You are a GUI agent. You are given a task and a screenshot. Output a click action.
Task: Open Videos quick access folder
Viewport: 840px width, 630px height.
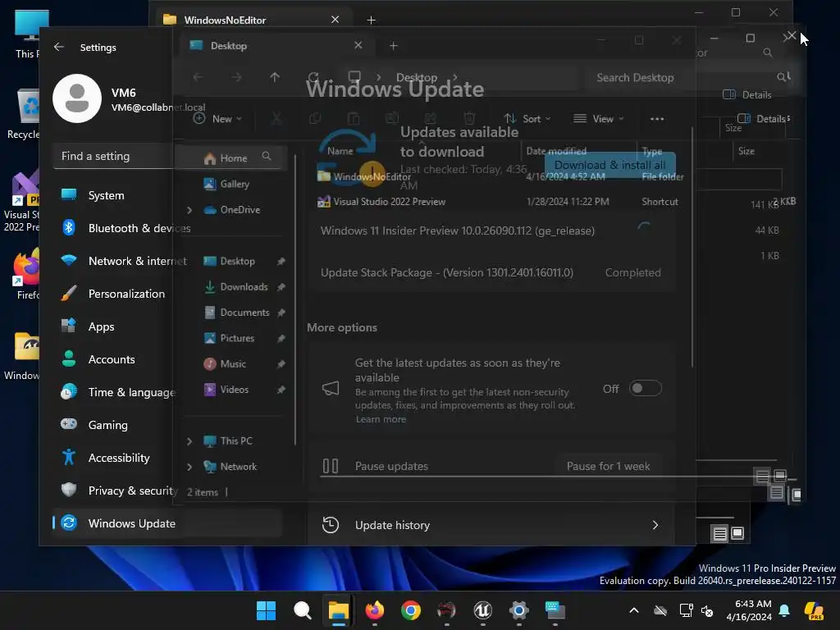click(x=235, y=390)
